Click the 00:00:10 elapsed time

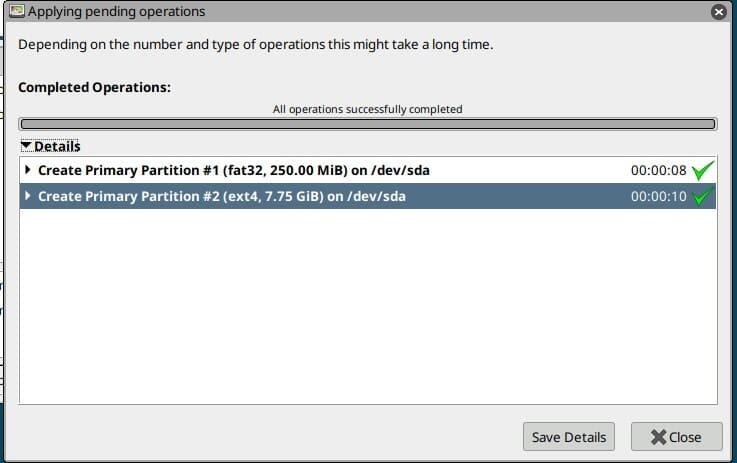tap(658, 197)
